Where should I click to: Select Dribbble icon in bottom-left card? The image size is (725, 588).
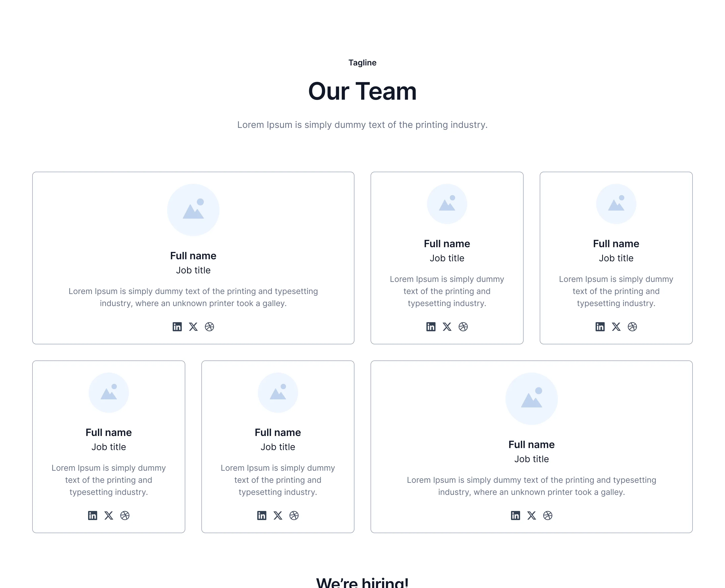tap(125, 515)
